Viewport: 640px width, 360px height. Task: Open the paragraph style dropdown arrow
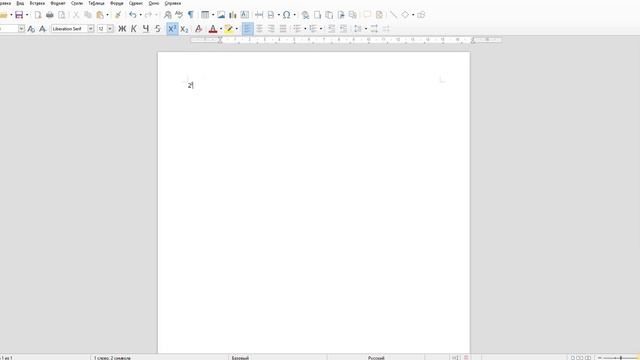[x=21, y=29]
